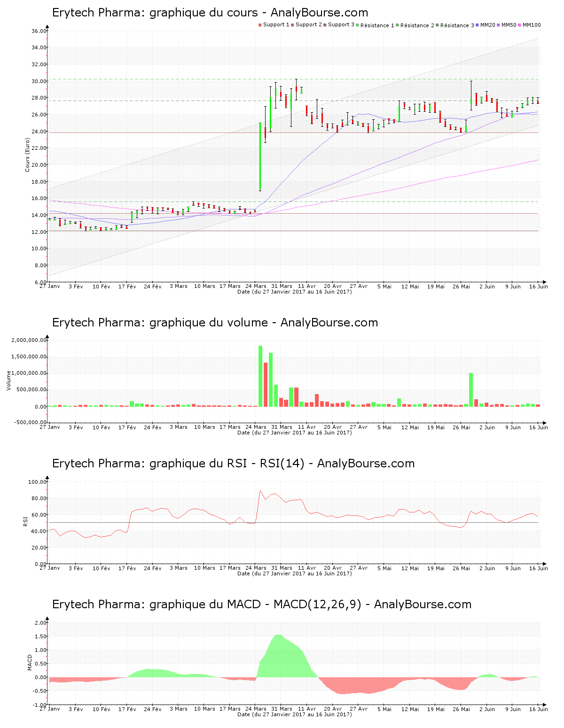Click '5 Mai' on the RSI chart axis

[x=384, y=568]
